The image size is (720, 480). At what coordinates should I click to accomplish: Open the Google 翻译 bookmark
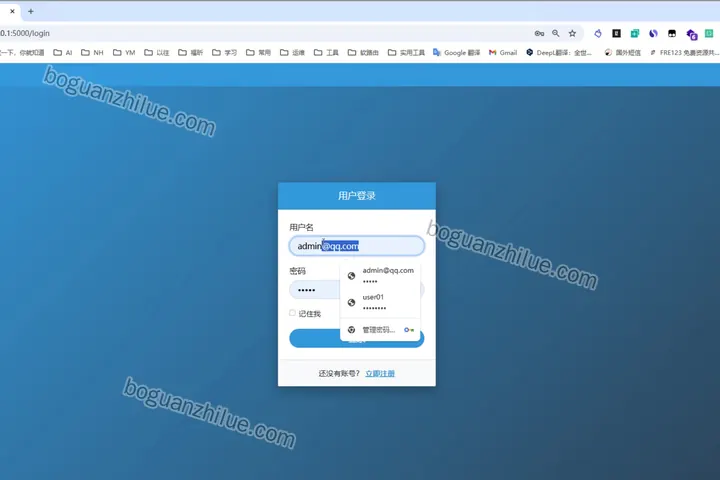tap(456, 53)
